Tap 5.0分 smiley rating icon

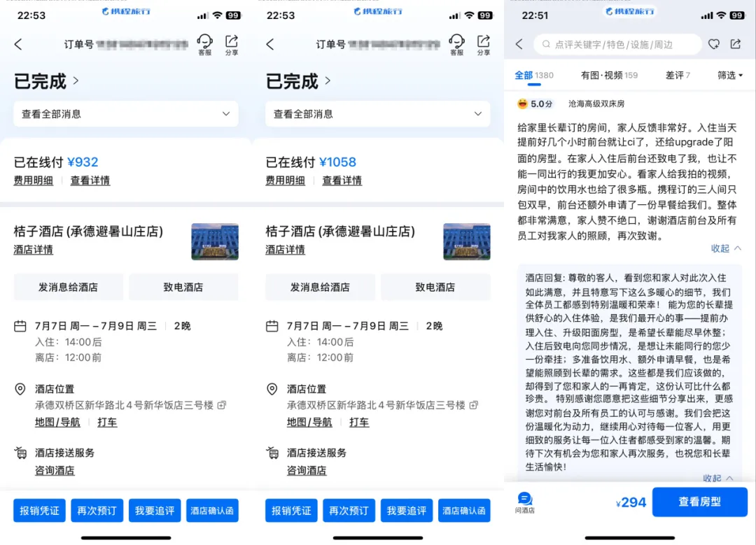click(523, 104)
